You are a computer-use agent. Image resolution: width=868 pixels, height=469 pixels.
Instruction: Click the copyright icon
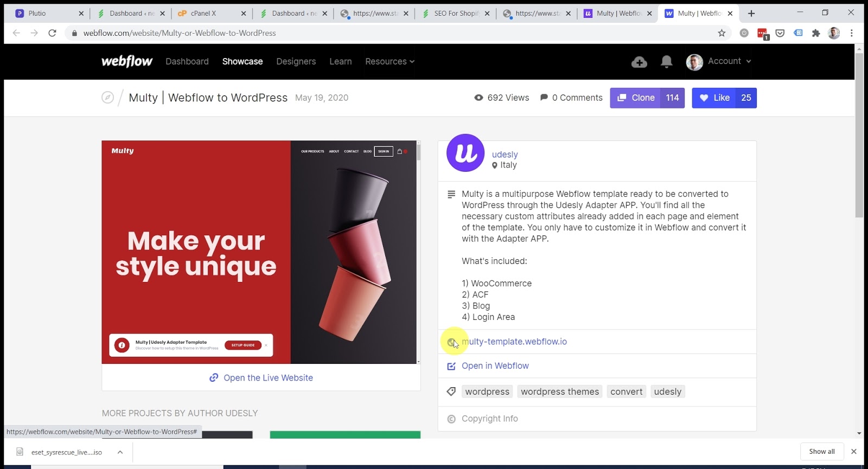coord(451,419)
